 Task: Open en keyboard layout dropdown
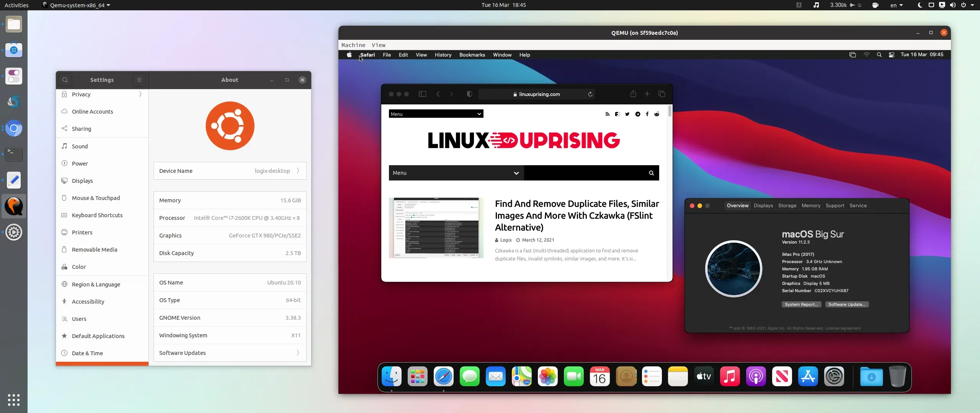pos(897,5)
